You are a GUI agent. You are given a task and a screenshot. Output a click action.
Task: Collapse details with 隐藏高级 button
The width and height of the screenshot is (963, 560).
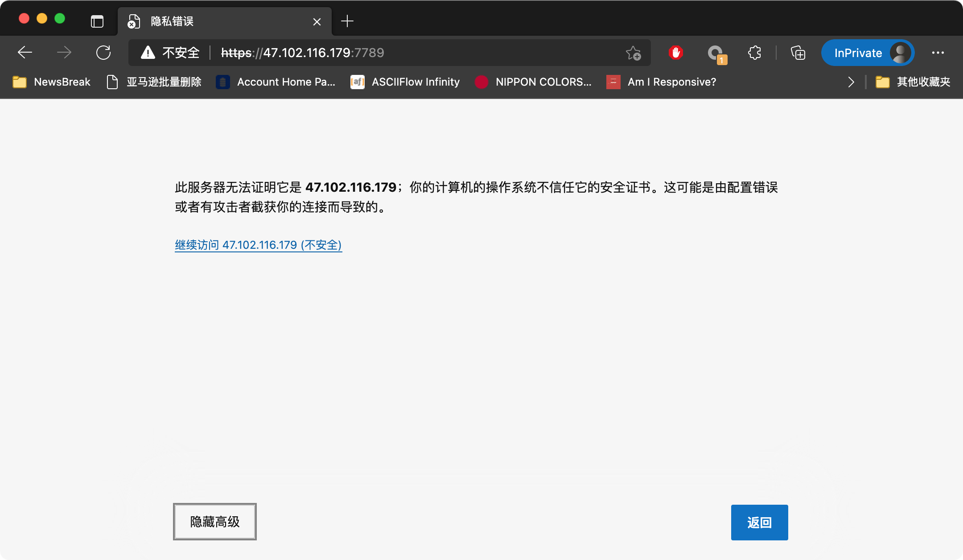215,522
